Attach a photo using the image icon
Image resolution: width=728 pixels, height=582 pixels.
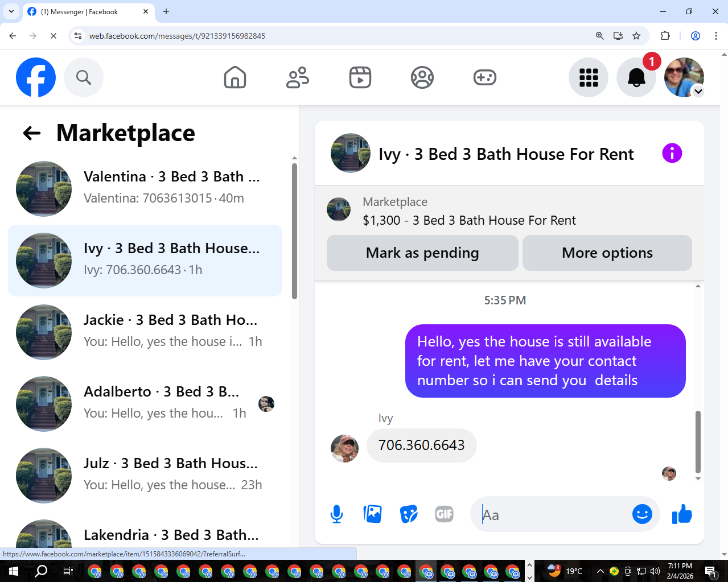[373, 514]
